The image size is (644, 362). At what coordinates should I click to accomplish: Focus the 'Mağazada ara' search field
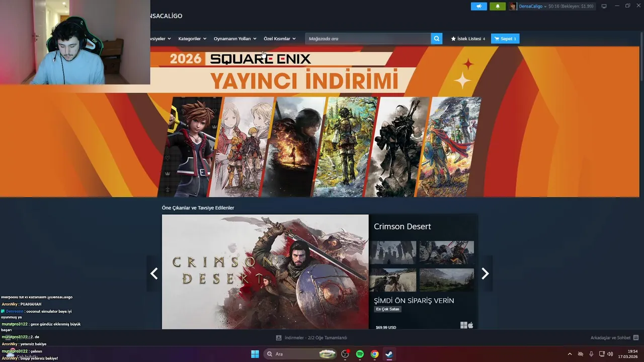coord(368,39)
